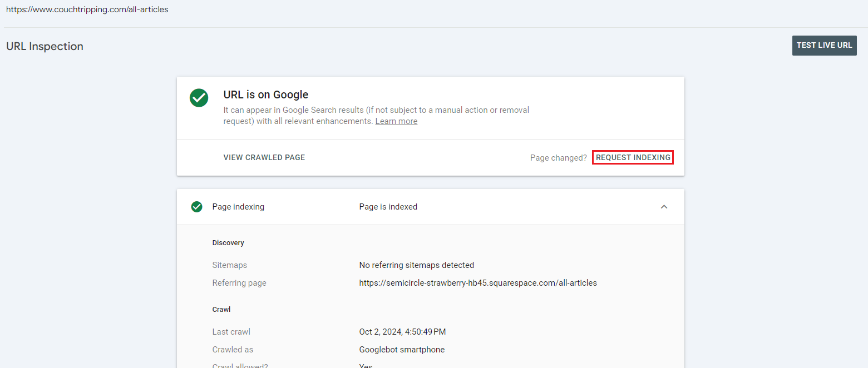The image size is (868, 368).
Task: Select the Oct 2, 2024 crawl timestamp
Action: click(x=402, y=332)
